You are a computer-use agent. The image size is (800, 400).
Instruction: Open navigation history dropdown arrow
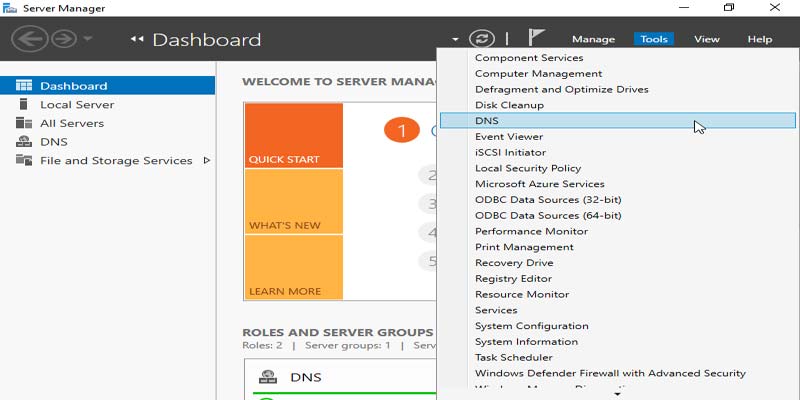coord(87,38)
